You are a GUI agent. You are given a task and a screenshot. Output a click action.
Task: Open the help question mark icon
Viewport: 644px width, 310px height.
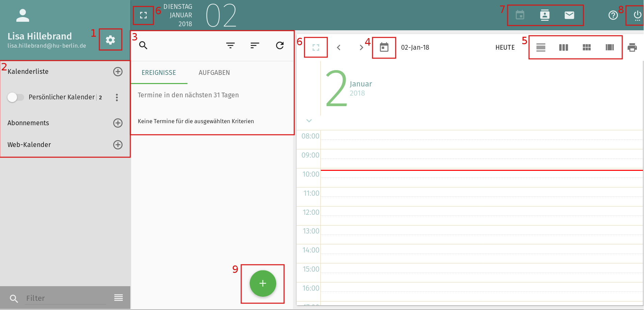tap(613, 15)
